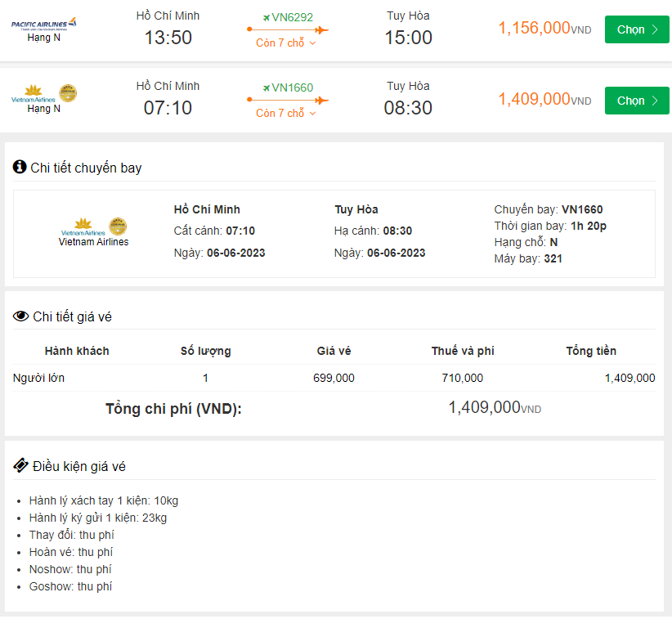Click the Hạng N label under Pacific Airlines
This screenshot has height=619, width=672.
(44, 38)
